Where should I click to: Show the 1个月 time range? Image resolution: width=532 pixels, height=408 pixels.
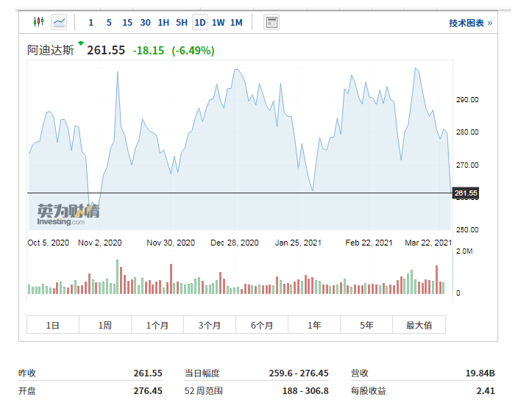pos(157,326)
